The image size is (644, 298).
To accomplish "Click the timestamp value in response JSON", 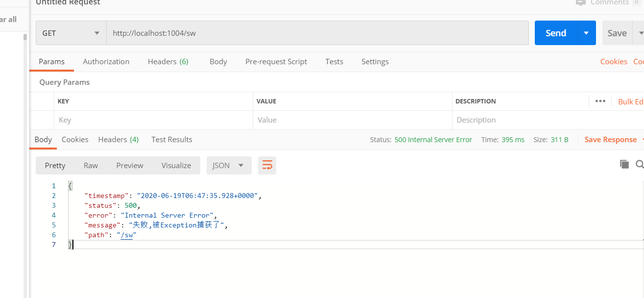I will tap(197, 196).
